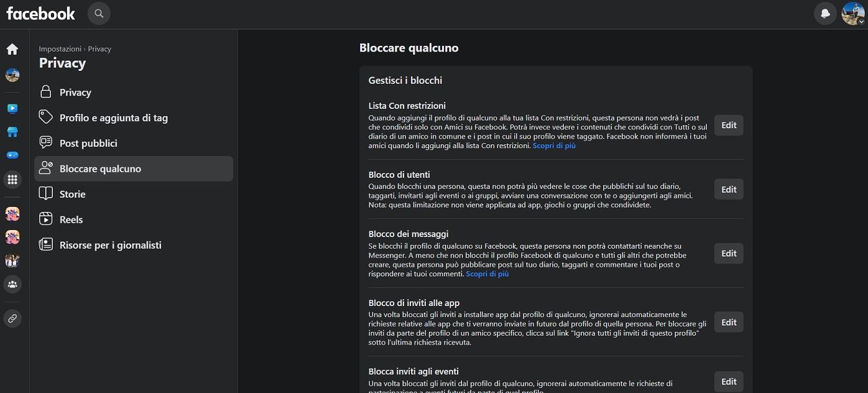Edit the Lista Con restrizioni

pos(729,125)
